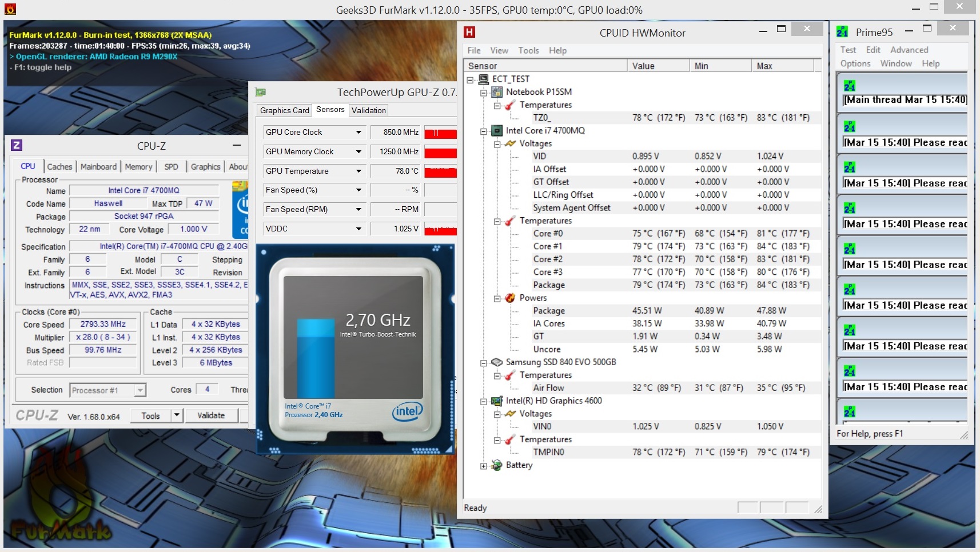Click the Intel HD Graphics 4600 card icon
This screenshot has width=980, height=552.
497,401
